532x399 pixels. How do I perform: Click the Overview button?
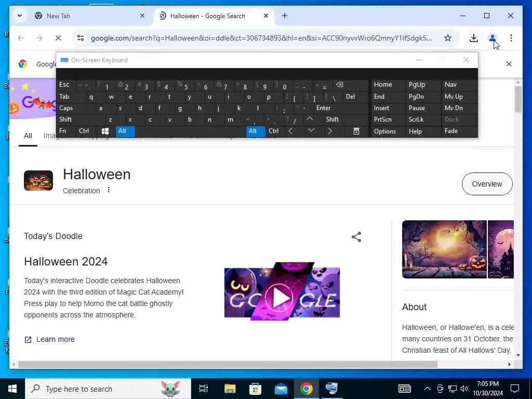click(487, 184)
